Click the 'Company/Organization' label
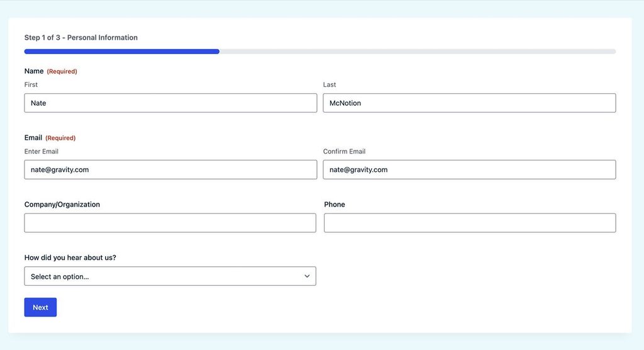 click(x=62, y=205)
